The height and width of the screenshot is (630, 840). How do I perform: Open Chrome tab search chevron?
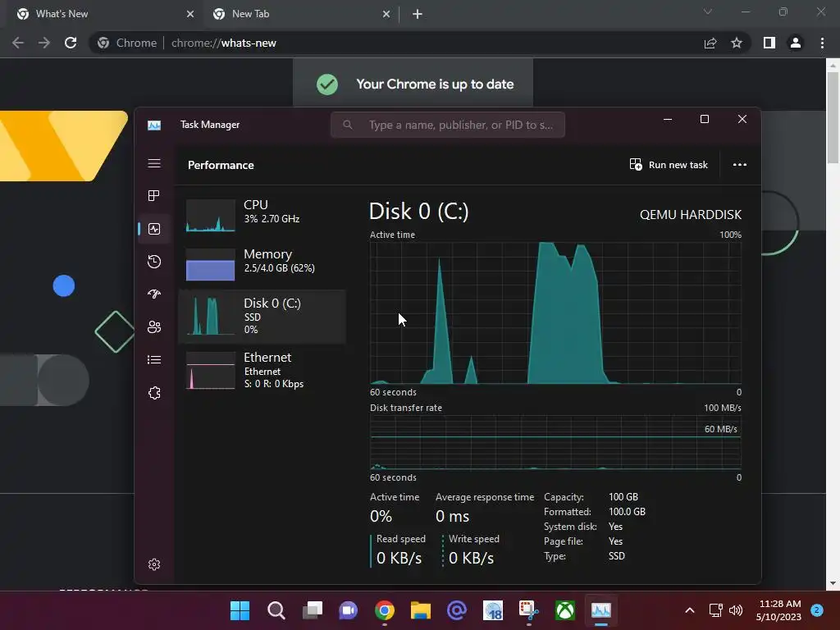708,11
